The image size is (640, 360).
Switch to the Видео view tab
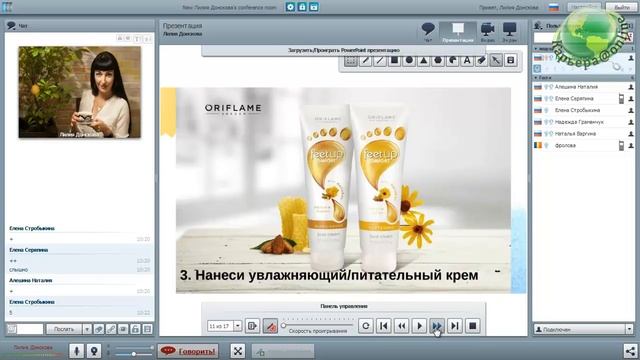tap(487, 32)
